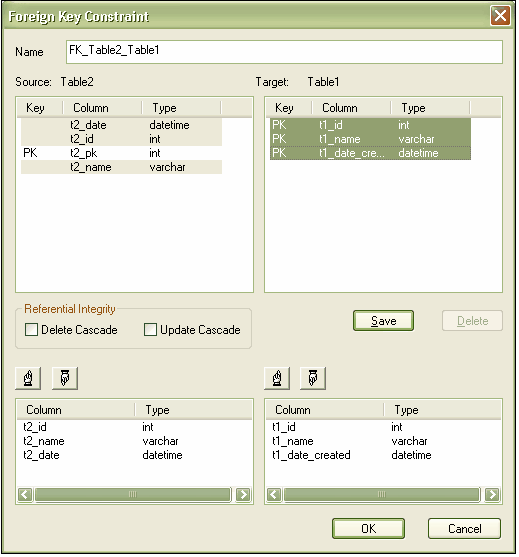Sort upper target list by Type header
Viewport: 519px width, 557px height.
[x=430, y=108]
